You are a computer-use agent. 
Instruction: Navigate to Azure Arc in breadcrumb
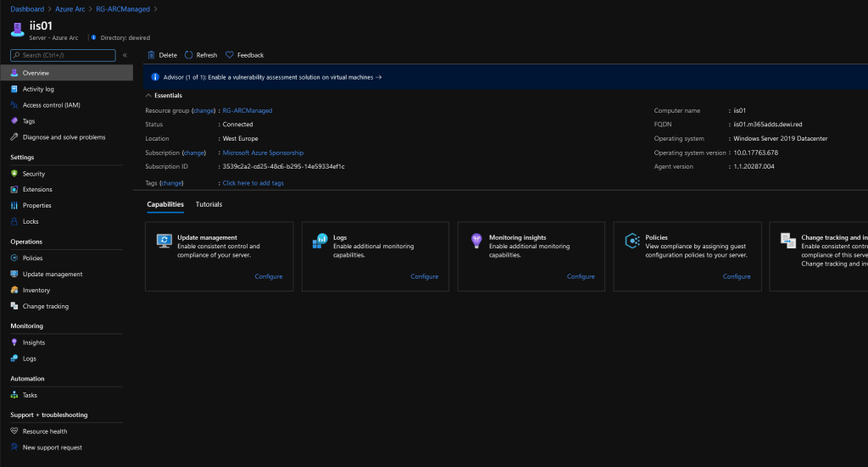coord(70,8)
